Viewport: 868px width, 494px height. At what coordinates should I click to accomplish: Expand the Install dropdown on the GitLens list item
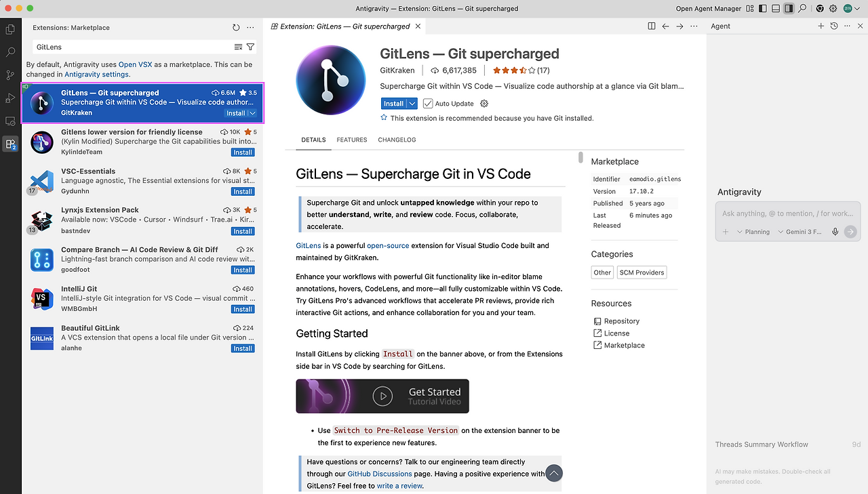(x=252, y=114)
